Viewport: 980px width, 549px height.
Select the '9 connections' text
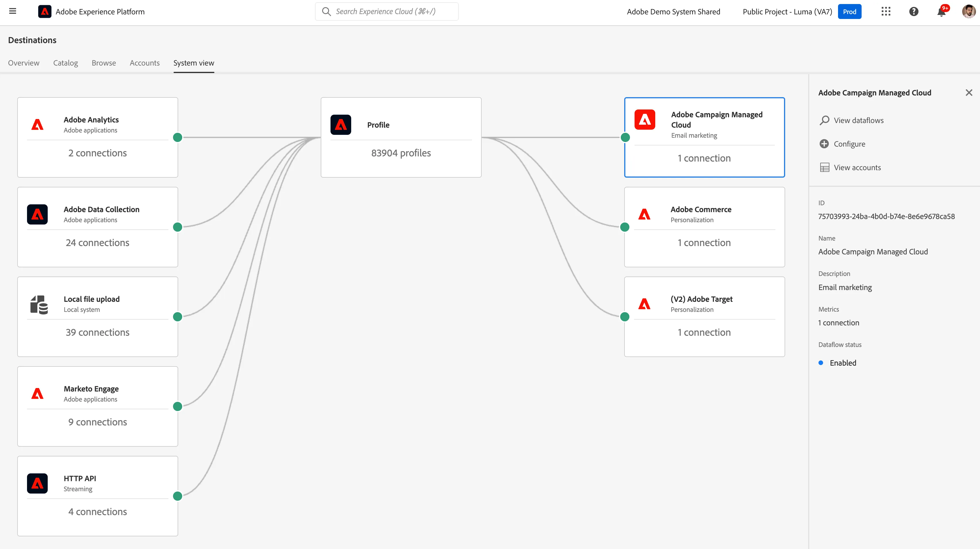coord(97,422)
